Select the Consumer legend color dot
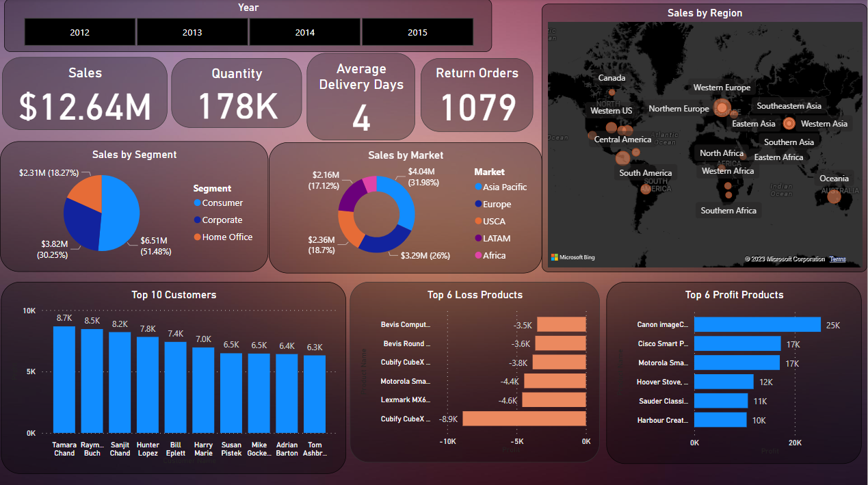This screenshot has height=485, width=868. (x=198, y=203)
